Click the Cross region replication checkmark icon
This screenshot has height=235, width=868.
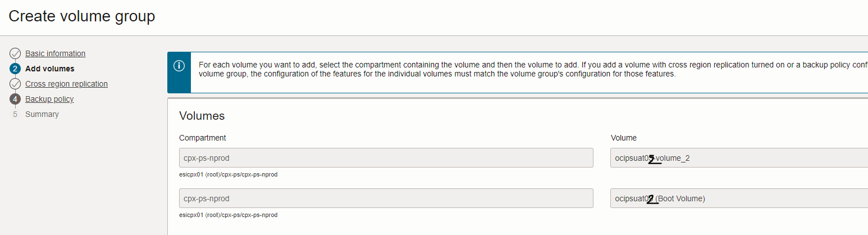(x=15, y=84)
